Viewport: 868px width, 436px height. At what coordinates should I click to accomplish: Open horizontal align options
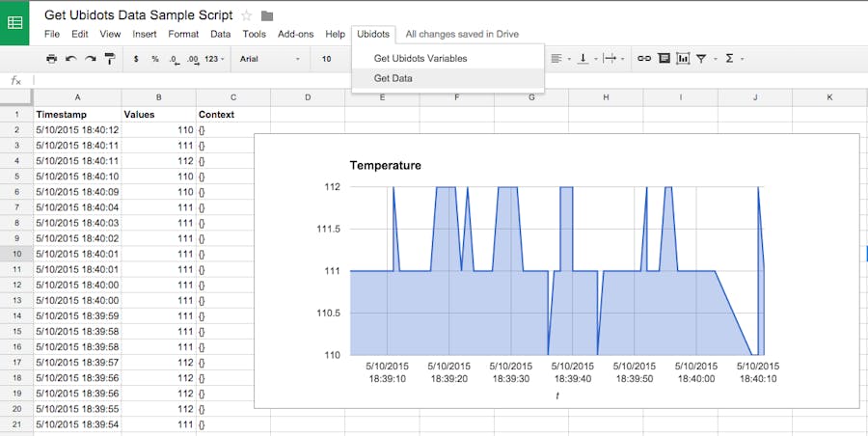tap(560, 58)
